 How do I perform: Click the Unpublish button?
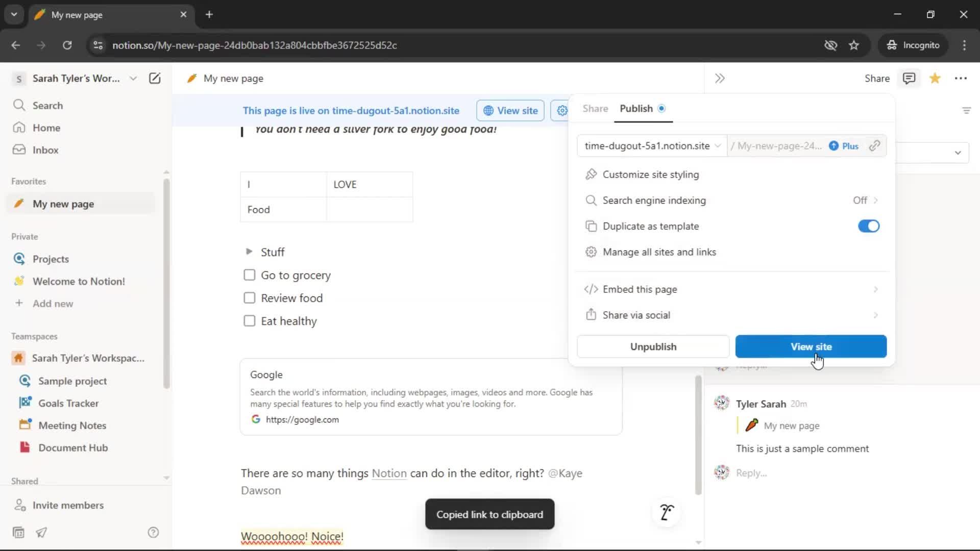pyautogui.click(x=653, y=346)
